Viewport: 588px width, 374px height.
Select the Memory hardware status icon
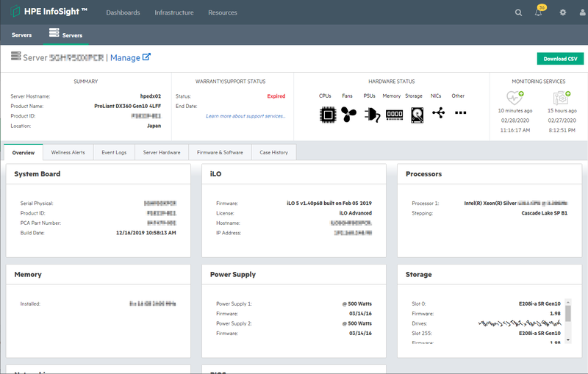click(394, 114)
